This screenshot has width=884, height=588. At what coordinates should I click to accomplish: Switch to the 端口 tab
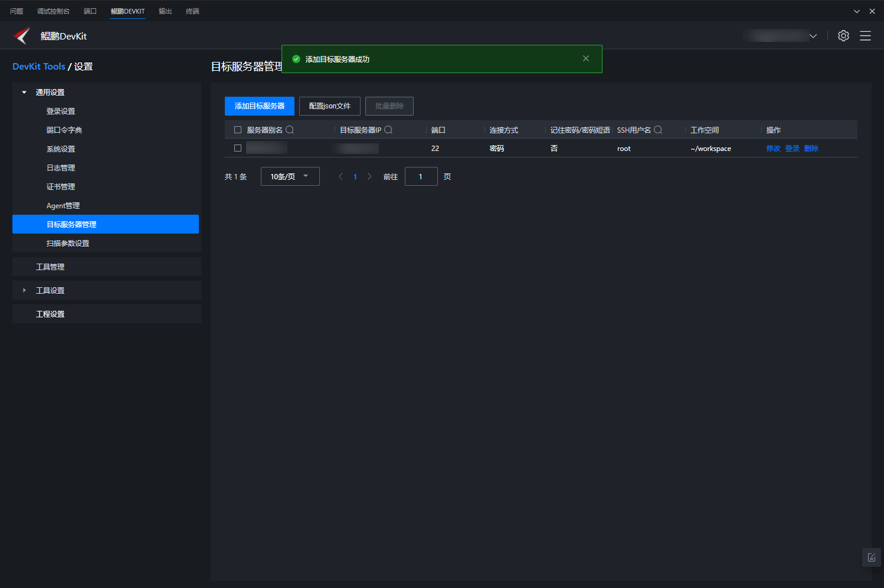click(x=90, y=11)
